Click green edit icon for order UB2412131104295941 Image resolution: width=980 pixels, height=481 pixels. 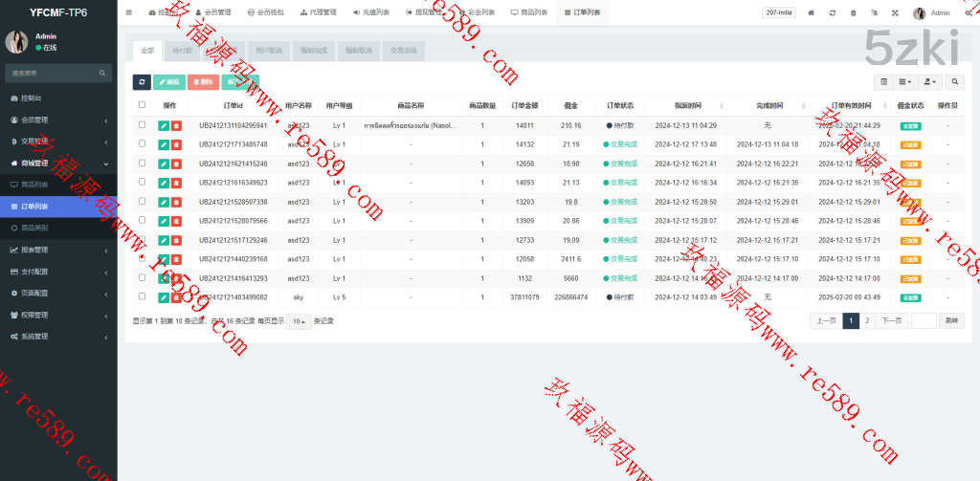164,125
